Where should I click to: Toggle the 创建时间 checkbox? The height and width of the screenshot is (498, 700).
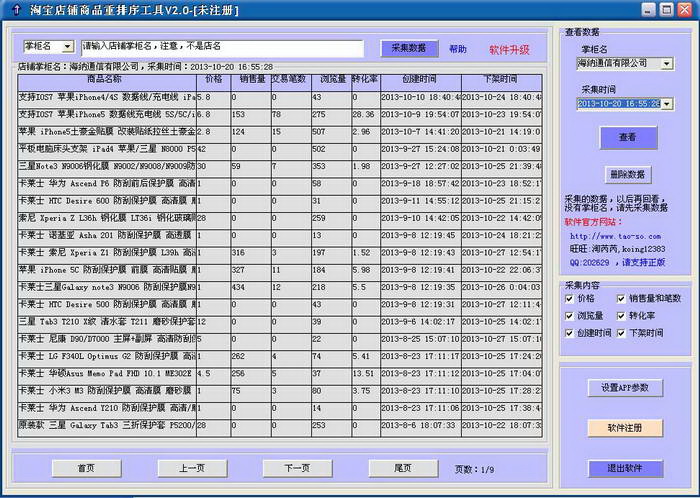tap(569, 333)
